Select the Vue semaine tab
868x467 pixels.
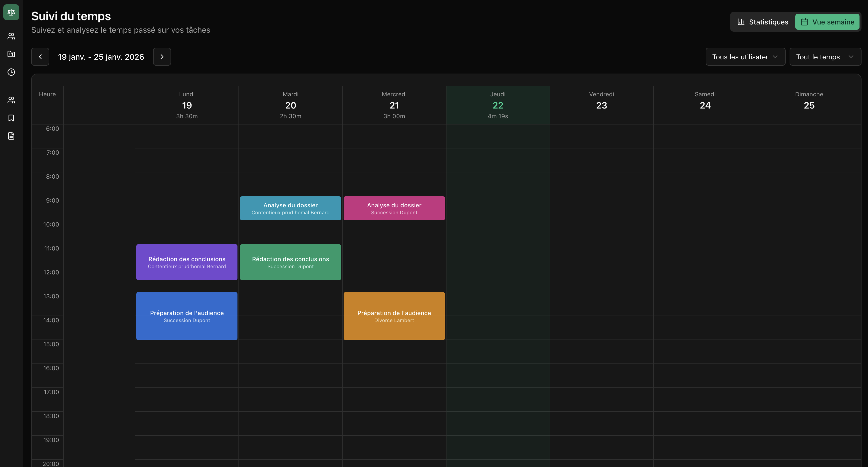(827, 22)
